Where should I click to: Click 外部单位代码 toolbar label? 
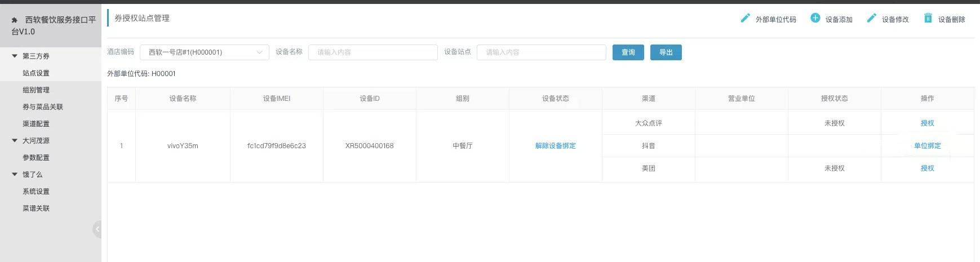pos(776,20)
